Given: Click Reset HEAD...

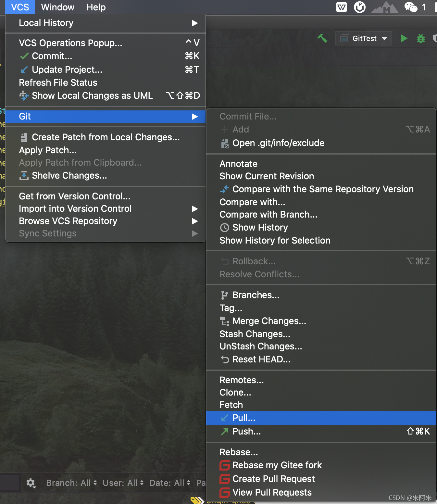Looking at the screenshot, I should [x=321, y=359].
